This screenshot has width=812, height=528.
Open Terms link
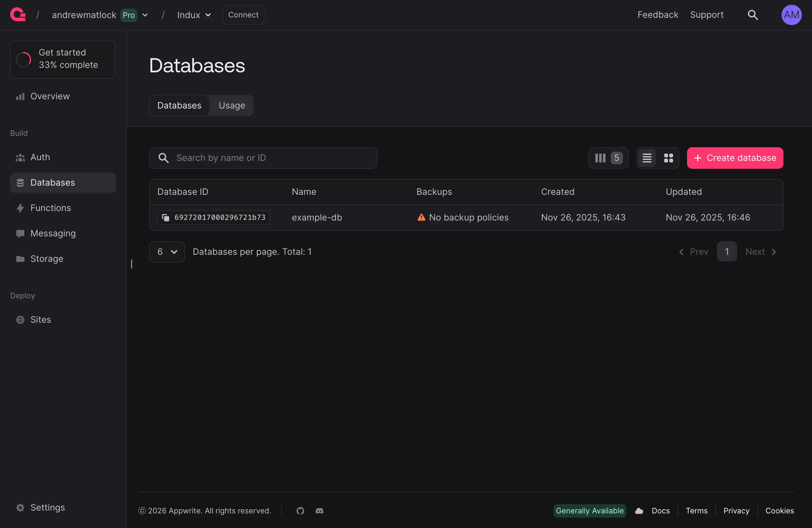696,511
